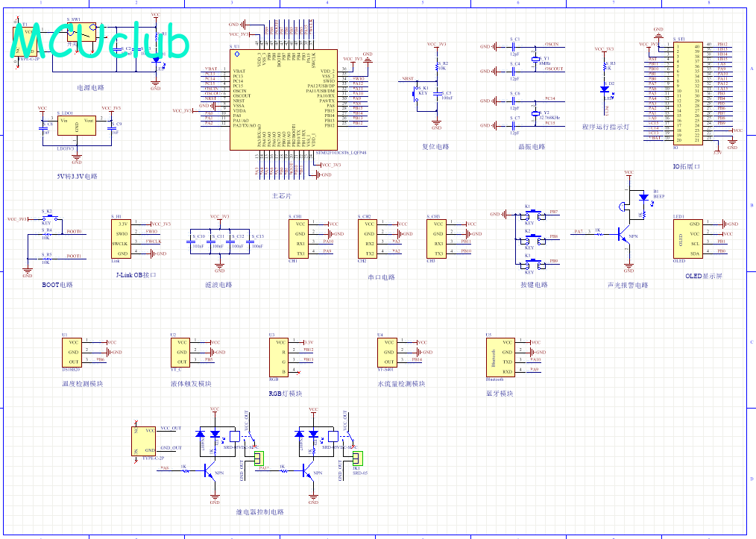Click the SWCLK net label on J-Link header
This screenshot has height=539, width=756.
click(x=154, y=241)
